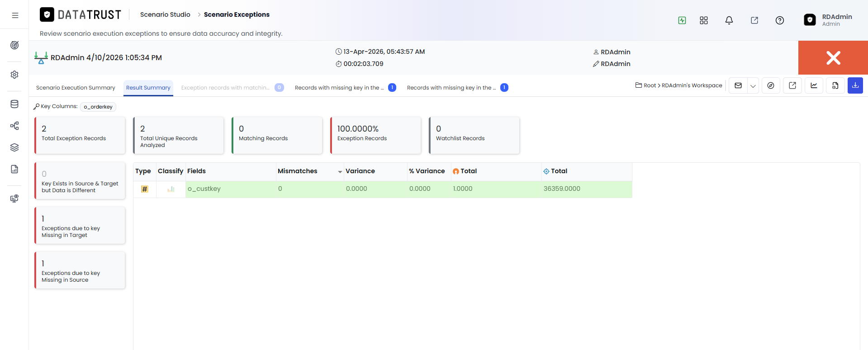Open the help question mark icon
868x350 pixels.
click(x=780, y=20)
